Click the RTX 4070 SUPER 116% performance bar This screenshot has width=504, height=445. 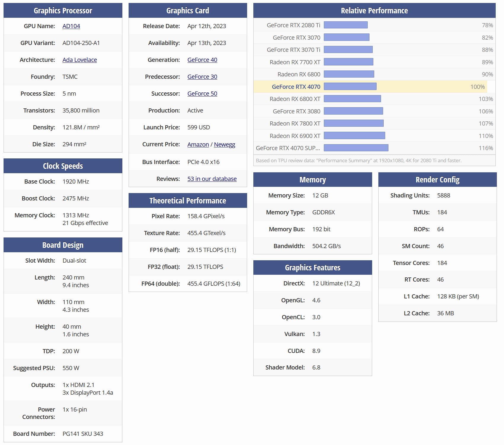click(x=356, y=148)
